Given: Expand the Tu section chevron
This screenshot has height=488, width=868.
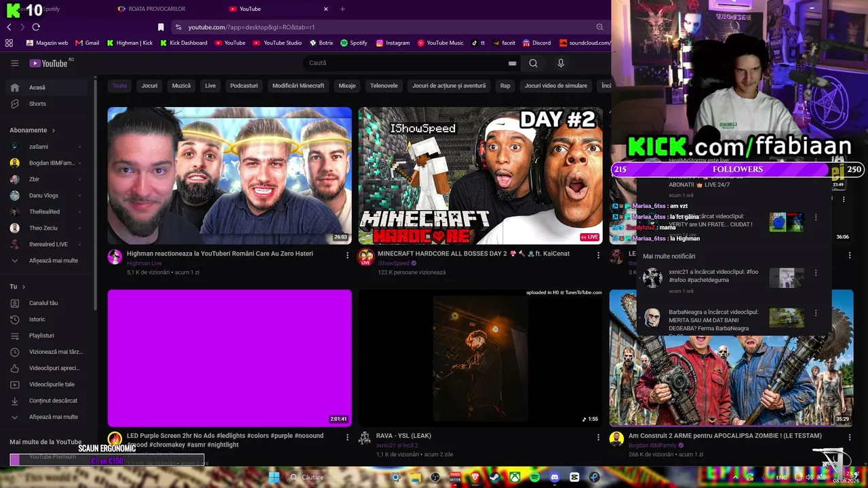Looking at the screenshot, I should (x=24, y=287).
